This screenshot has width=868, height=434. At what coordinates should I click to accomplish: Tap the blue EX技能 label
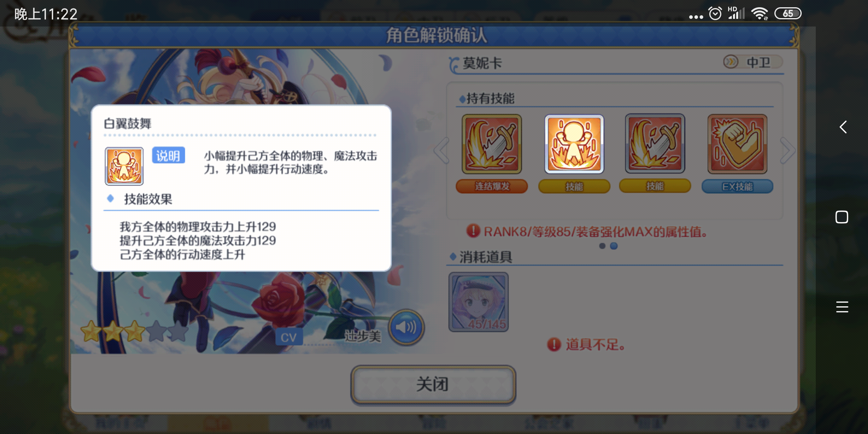tap(737, 186)
